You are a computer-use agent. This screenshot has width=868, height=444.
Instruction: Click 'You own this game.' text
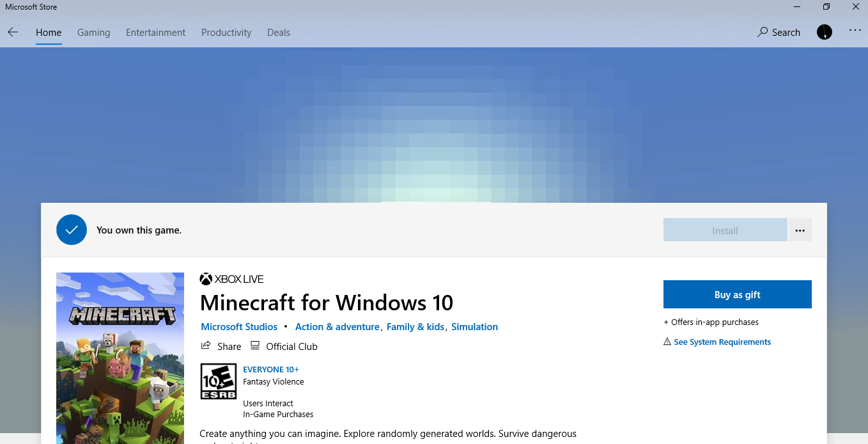coord(139,230)
